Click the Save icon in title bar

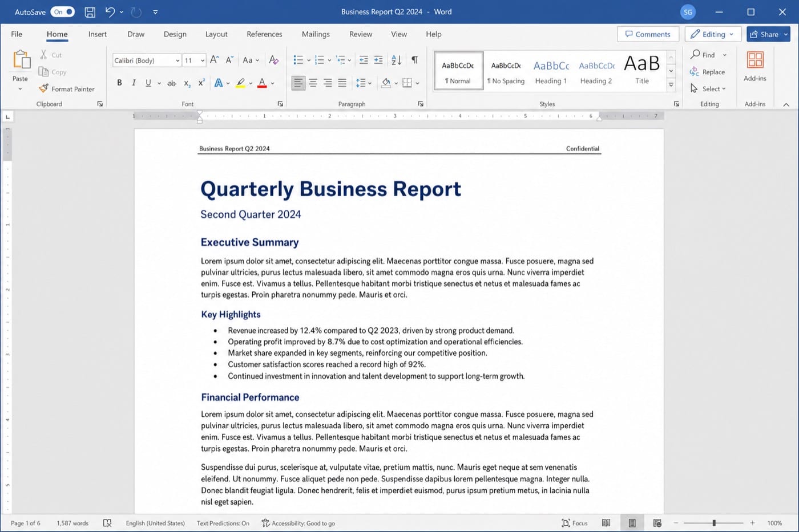tap(90, 12)
